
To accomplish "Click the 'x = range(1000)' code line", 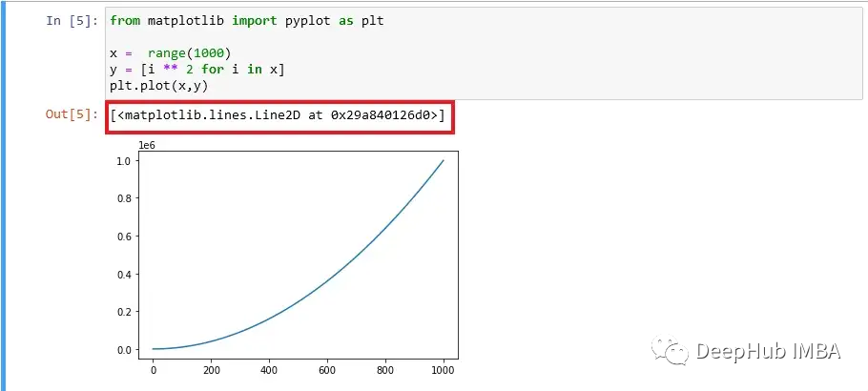I will click(x=171, y=53).
